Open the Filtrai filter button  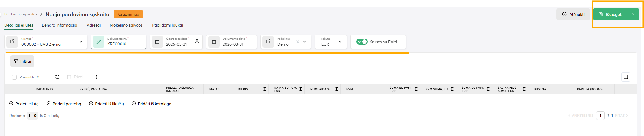point(22,61)
